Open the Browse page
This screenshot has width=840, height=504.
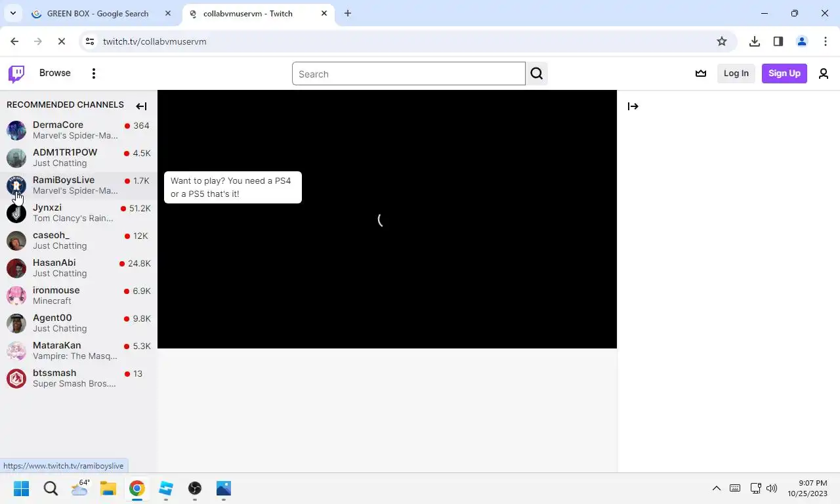point(54,73)
